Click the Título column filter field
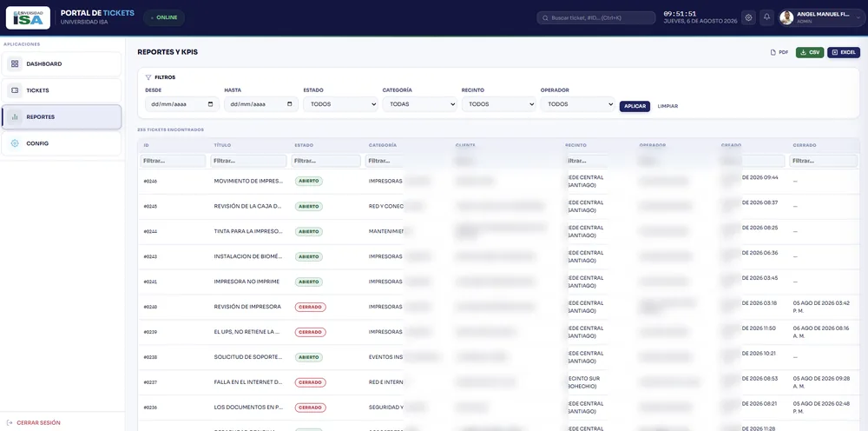This screenshot has height=431, width=868. 248,162
